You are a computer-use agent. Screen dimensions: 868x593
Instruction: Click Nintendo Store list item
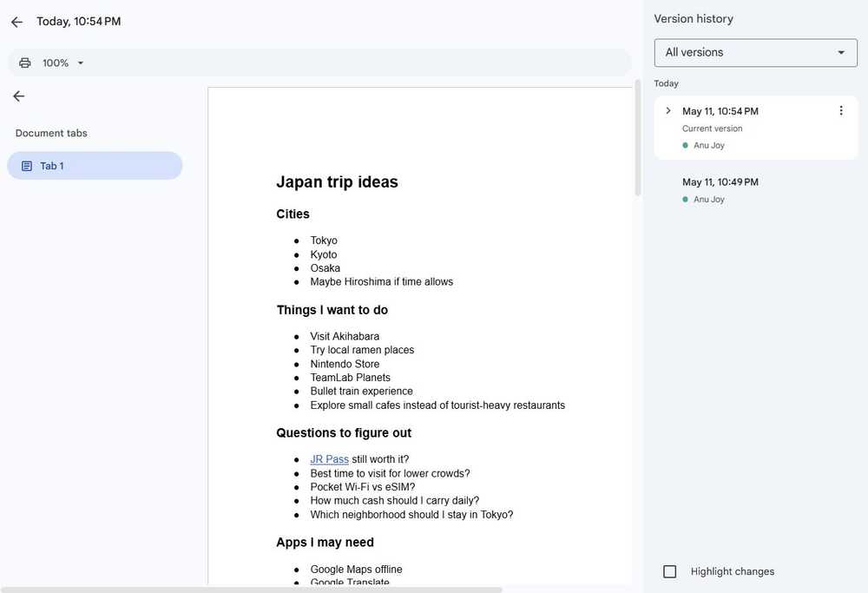click(x=345, y=364)
